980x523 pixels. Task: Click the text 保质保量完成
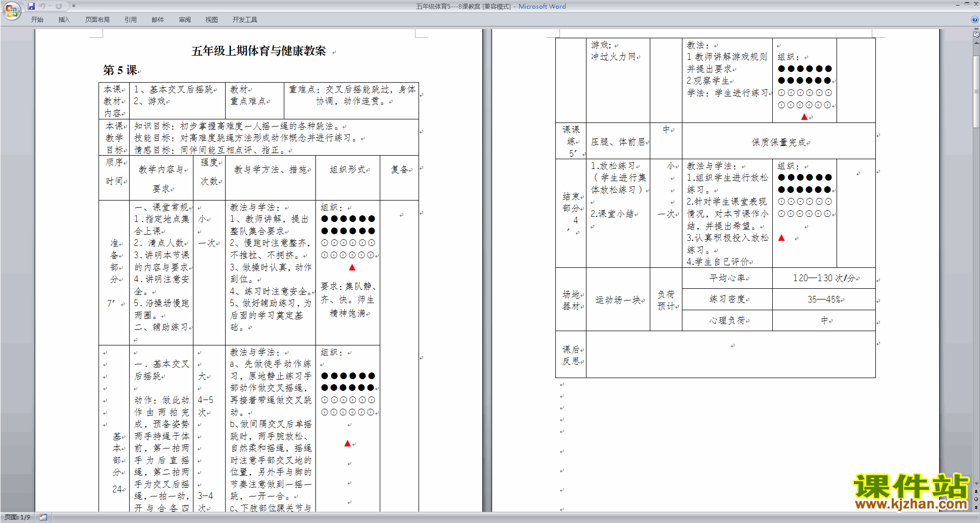tap(779, 142)
